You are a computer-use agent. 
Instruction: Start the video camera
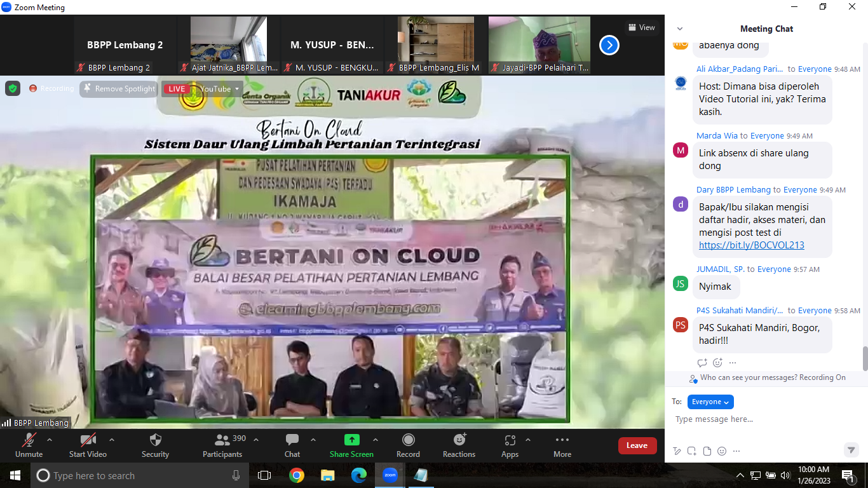(88, 445)
